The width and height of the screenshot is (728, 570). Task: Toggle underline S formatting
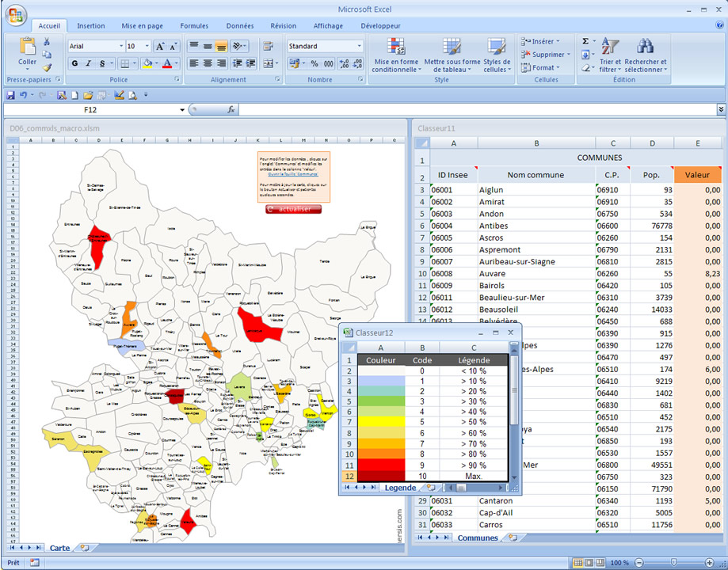pos(102,63)
